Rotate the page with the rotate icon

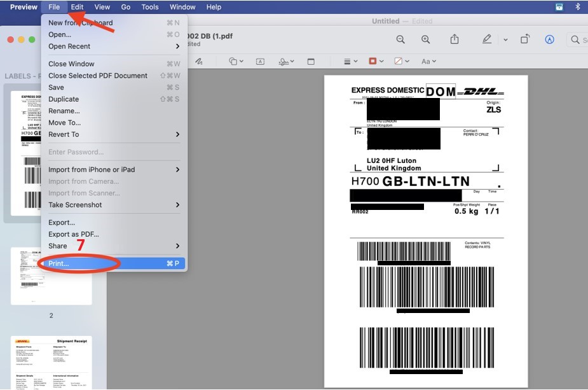pos(525,39)
